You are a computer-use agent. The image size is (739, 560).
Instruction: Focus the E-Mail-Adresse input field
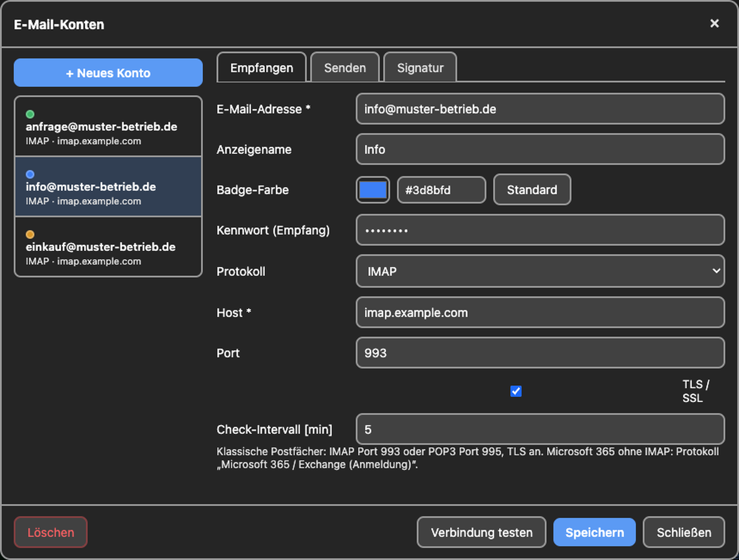(x=540, y=109)
